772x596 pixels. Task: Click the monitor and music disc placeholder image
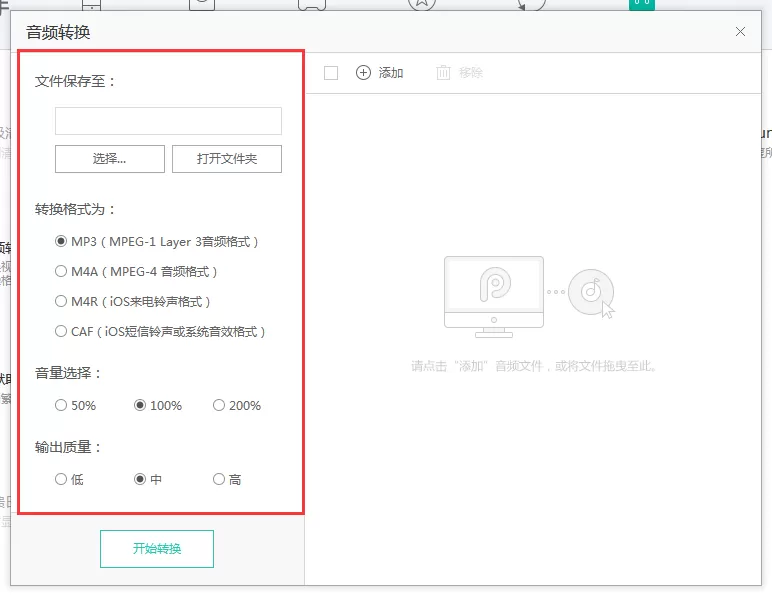(x=529, y=297)
